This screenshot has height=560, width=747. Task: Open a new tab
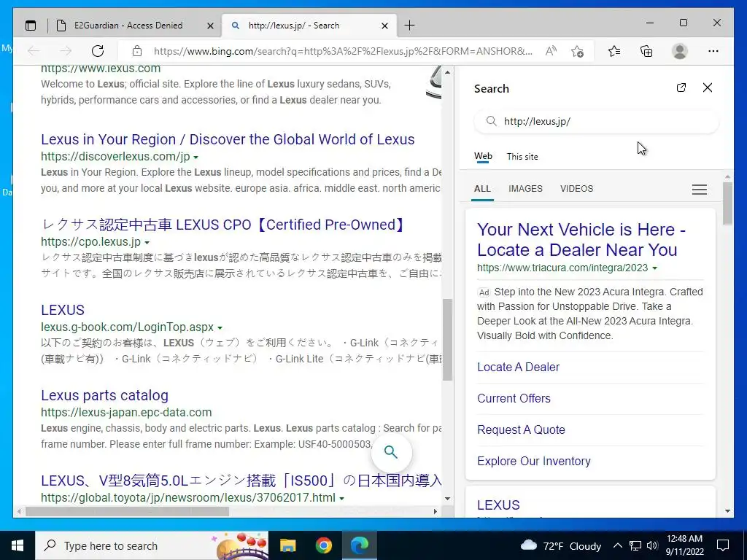pos(409,26)
